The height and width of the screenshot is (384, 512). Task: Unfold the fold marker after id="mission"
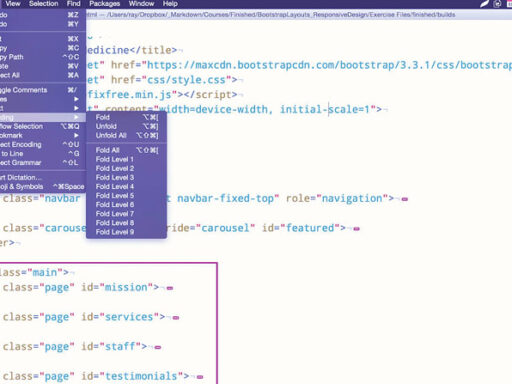coord(170,288)
